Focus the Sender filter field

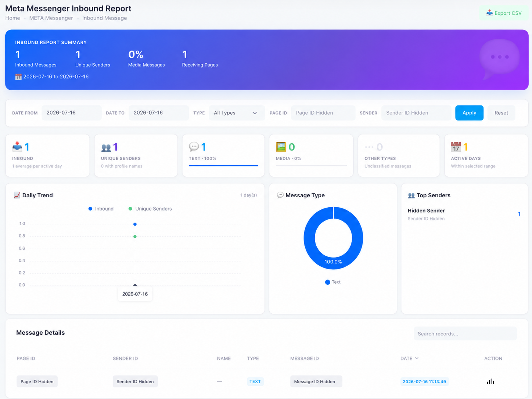tap(416, 113)
